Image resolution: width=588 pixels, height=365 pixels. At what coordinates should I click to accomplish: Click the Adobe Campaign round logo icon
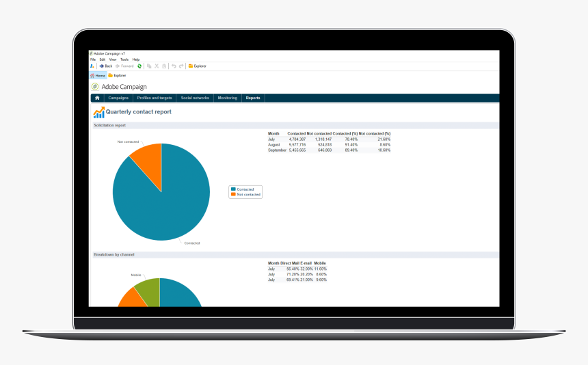[x=95, y=87]
